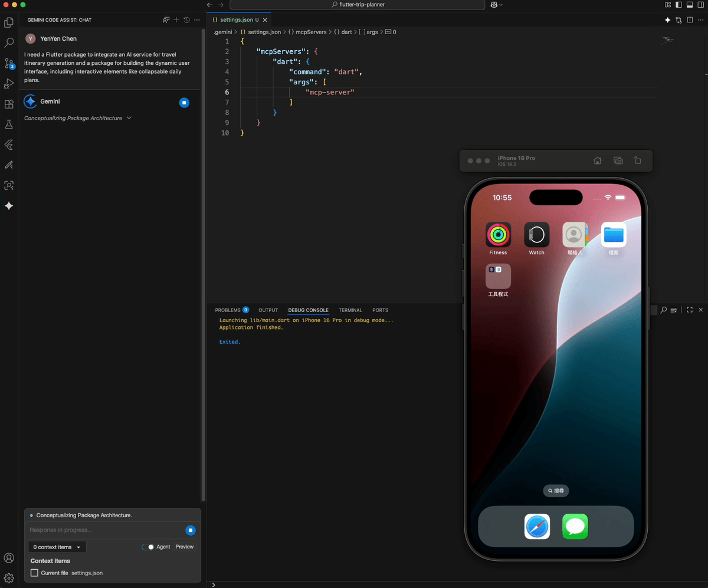Open the Explorer view in activity bar
This screenshot has height=588, width=708.
click(9, 22)
